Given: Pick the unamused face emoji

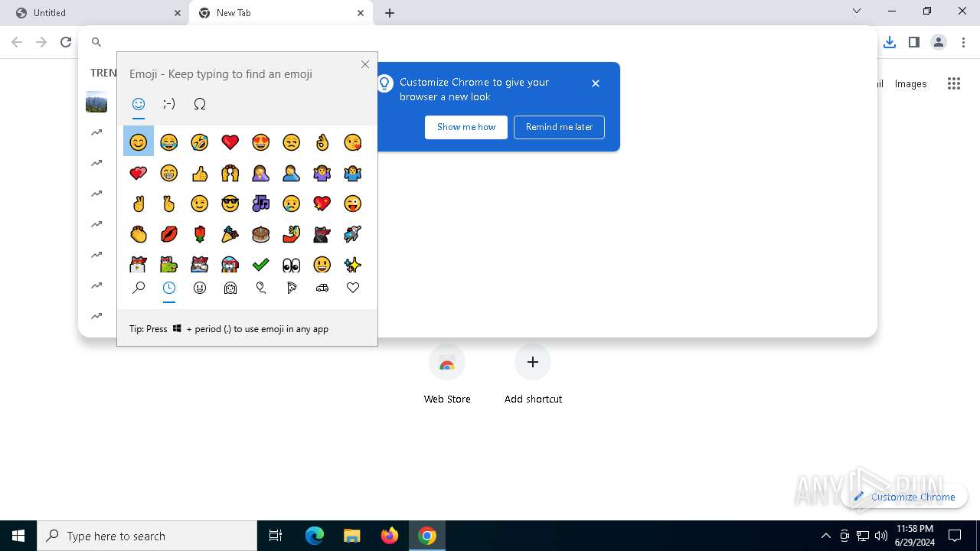Looking at the screenshot, I should pyautogui.click(x=292, y=142).
